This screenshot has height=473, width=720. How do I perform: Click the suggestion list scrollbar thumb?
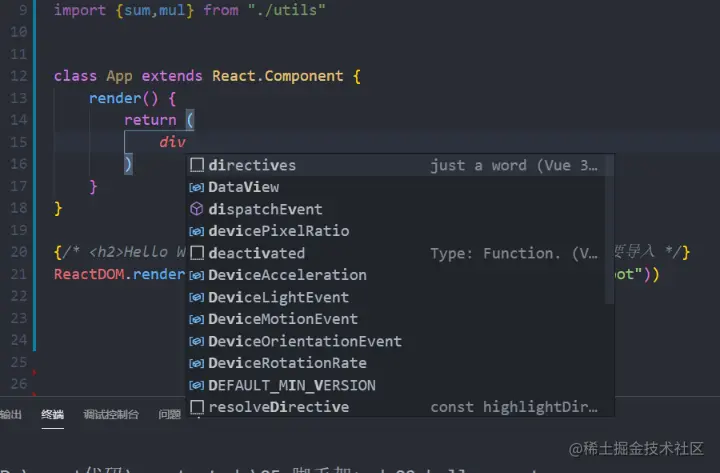point(610,230)
